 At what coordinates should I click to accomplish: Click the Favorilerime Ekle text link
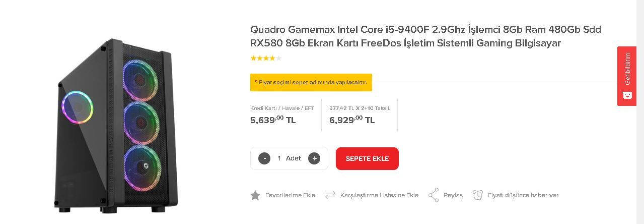(290, 195)
